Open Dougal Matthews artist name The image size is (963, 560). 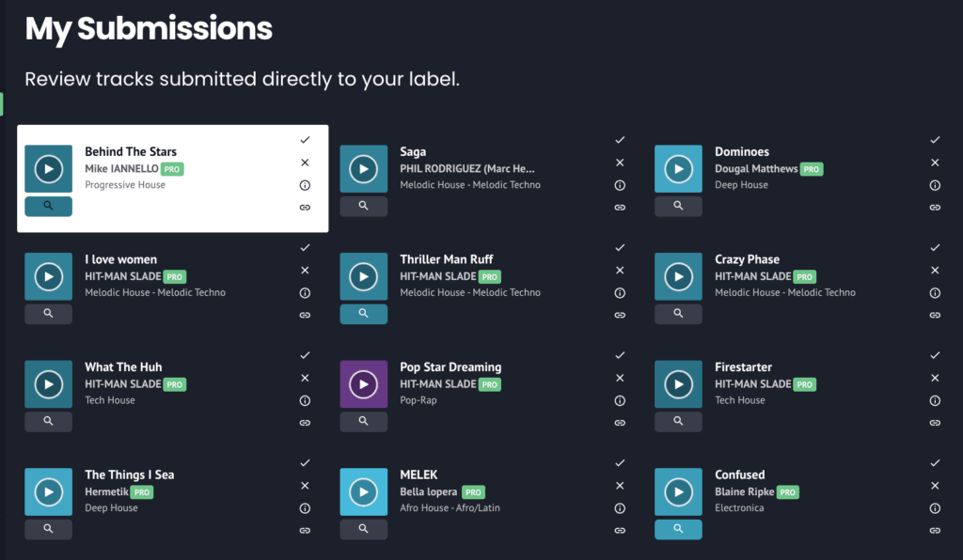[756, 169]
